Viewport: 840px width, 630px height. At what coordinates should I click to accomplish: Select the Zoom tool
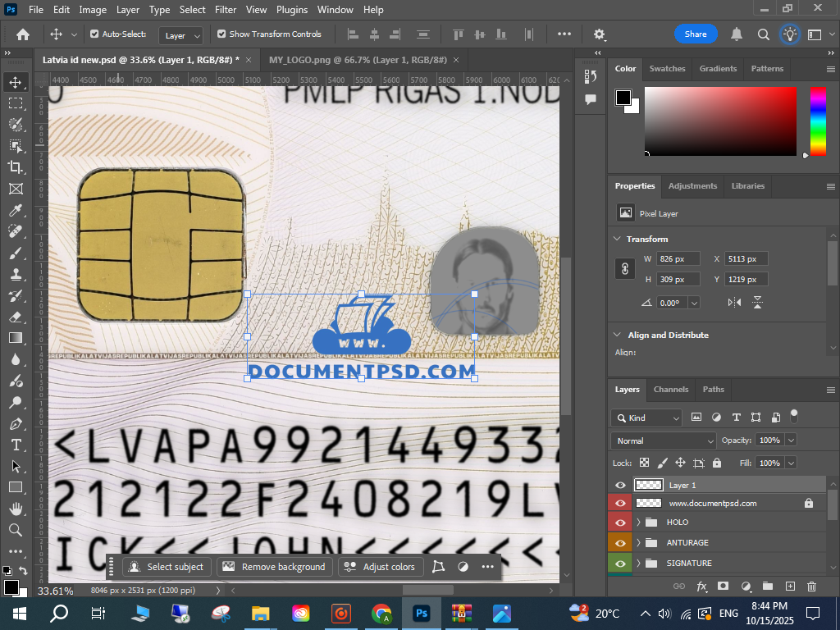click(16, 530)
